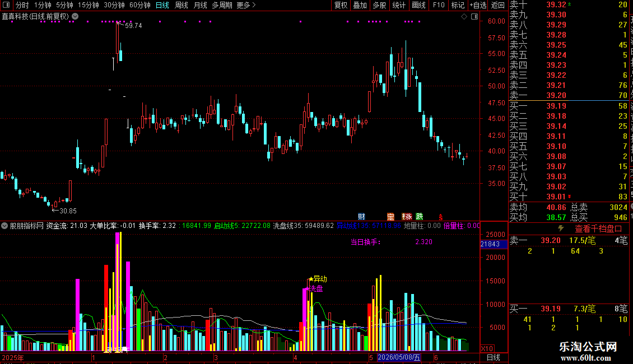Click the 股朋指标网 indicator name
This screenshot has height=364, width=633.
point(27,226)
